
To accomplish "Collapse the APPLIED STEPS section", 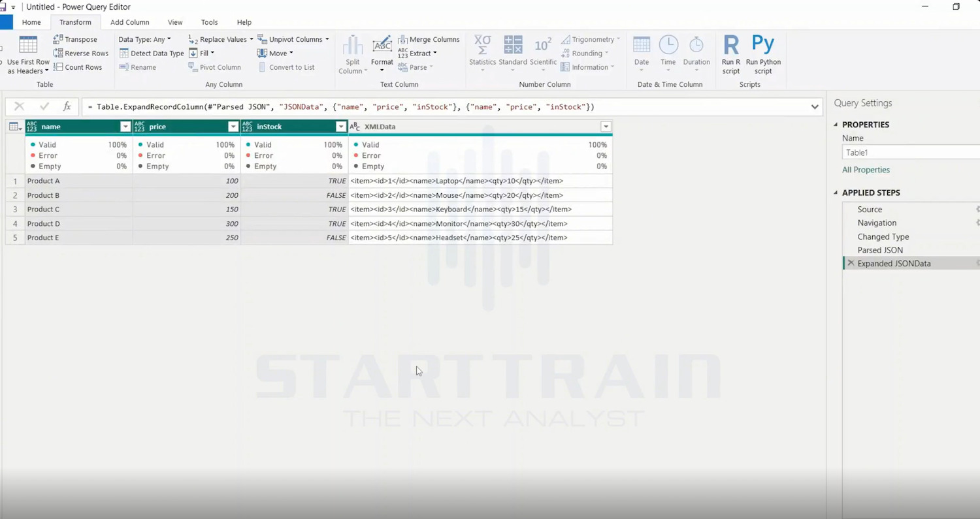I will (x=836, y=193).
